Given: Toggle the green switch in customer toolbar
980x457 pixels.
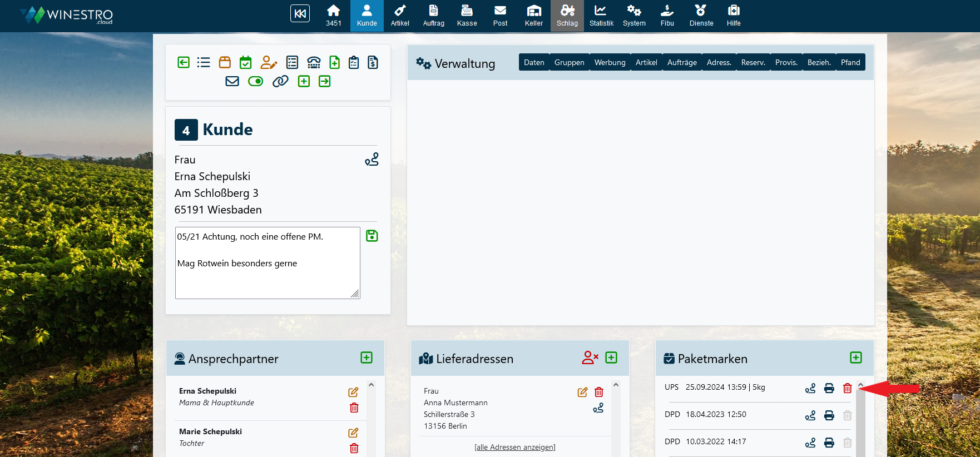Looking at the screenshot, I should click(256, 81).
